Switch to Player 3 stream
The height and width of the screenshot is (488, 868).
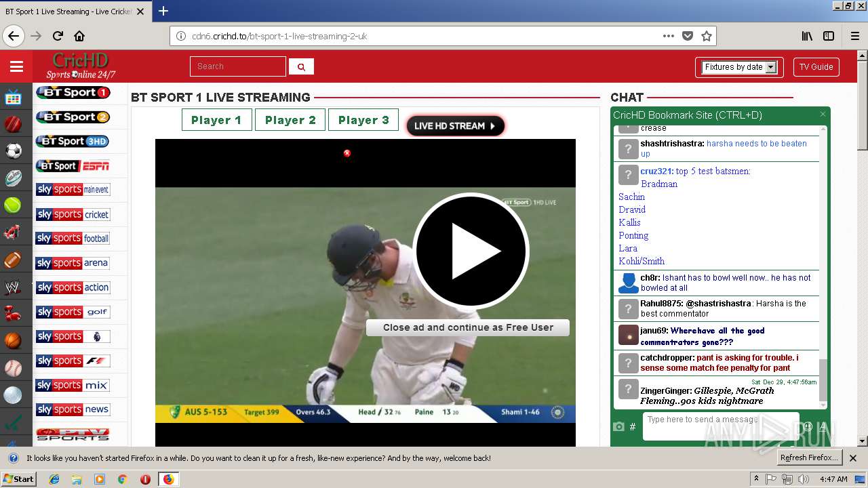[x=363, y=120]
